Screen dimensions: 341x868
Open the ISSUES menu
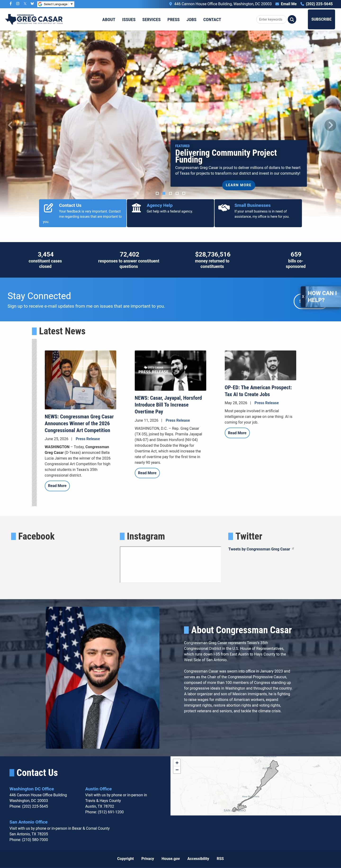129,20
